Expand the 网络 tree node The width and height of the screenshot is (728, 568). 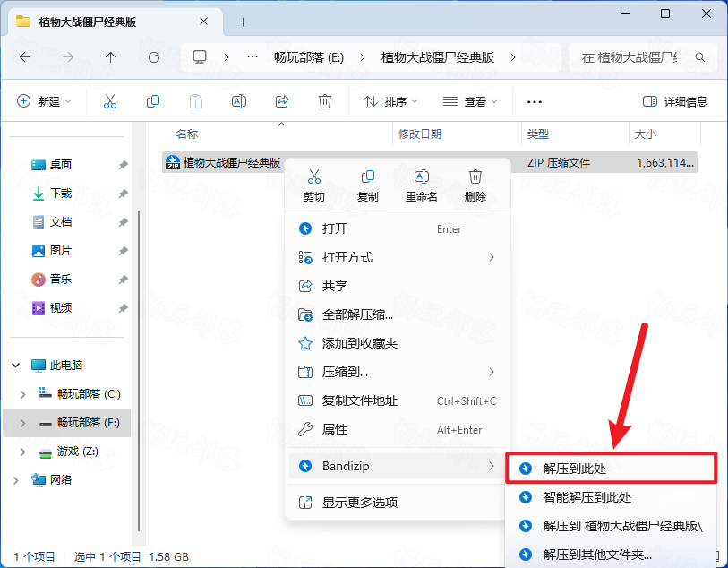(16, 480)
